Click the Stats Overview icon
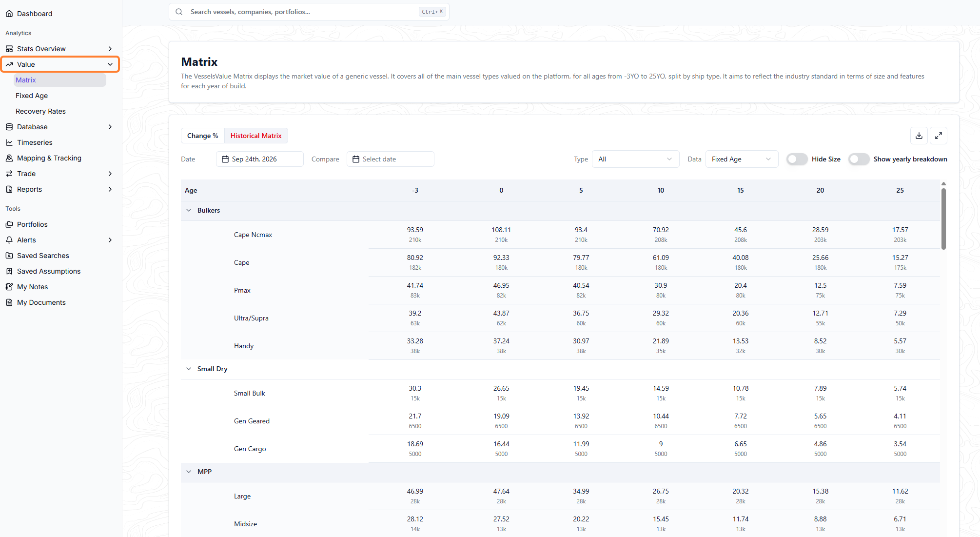The image size is (980, 537). [9, 49]
